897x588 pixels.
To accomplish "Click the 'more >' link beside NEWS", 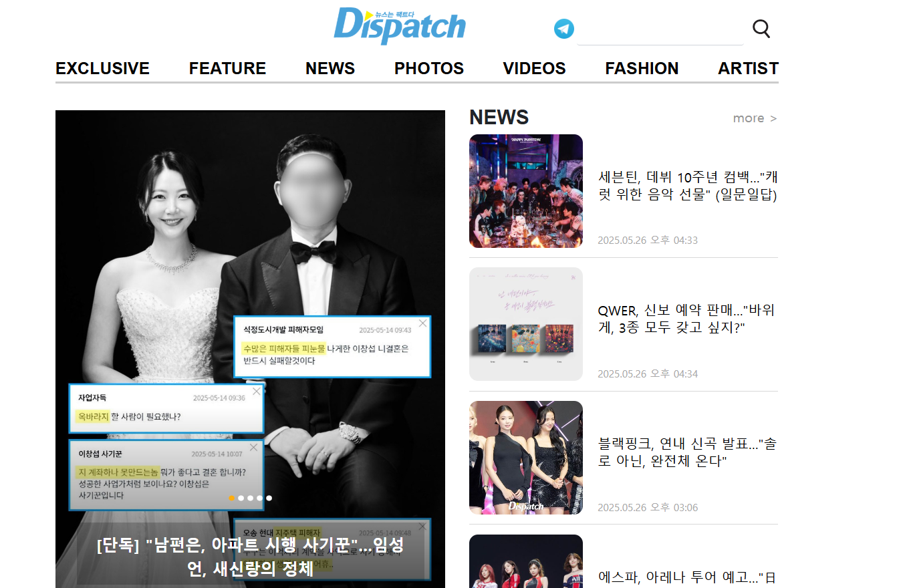I will coord(755,118).
